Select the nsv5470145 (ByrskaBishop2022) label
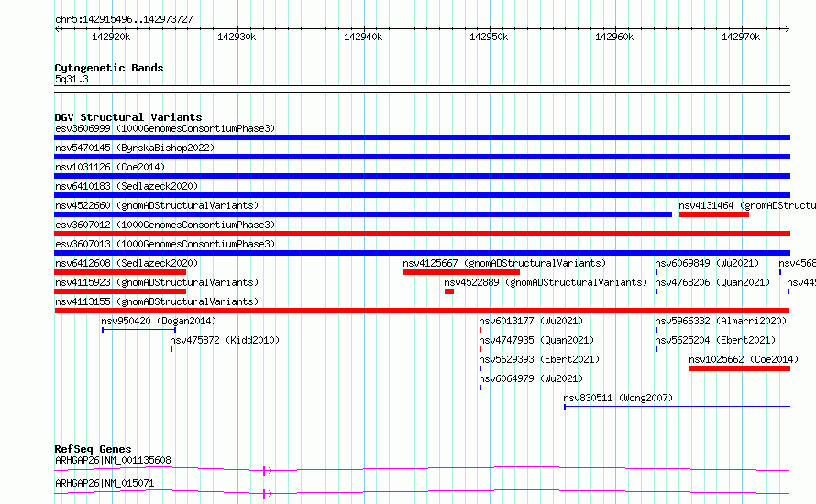Viewport: 816px width, 504px height. [x=135, y=148]
